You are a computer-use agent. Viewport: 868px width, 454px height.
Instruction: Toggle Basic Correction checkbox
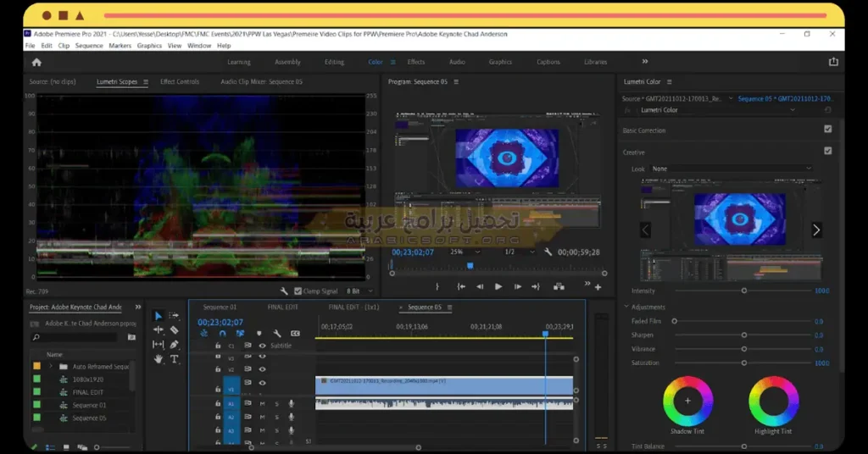click(827, 129)
